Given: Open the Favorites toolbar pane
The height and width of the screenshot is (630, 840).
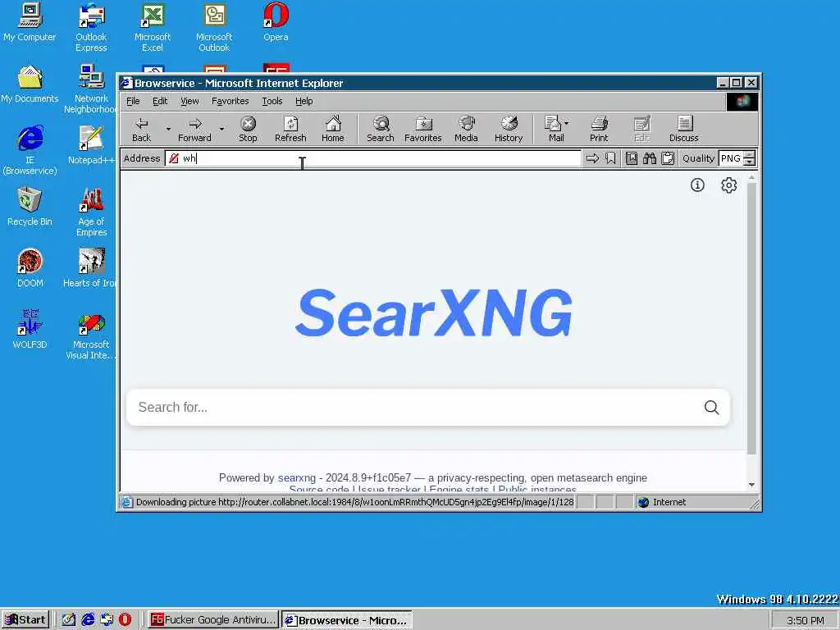Looking at the screenshot, I should coord(422,129).
